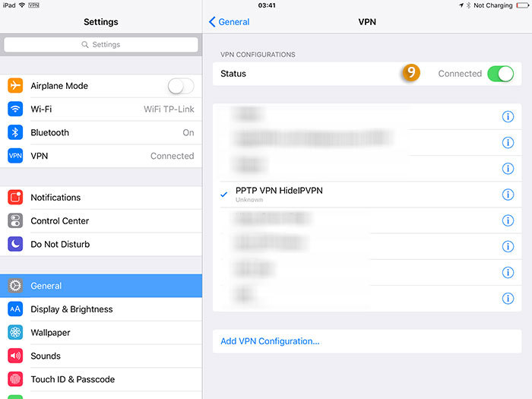The width and height of the screenshot is (532, 399).
Task: Select the Bluetooth icon in sidebar
Action: (x=15, y=132)
